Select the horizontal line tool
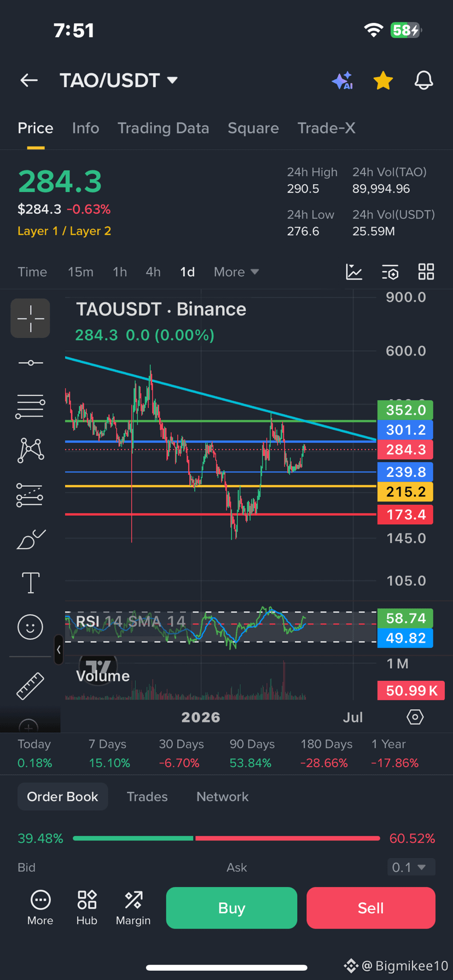 point(31,363)
